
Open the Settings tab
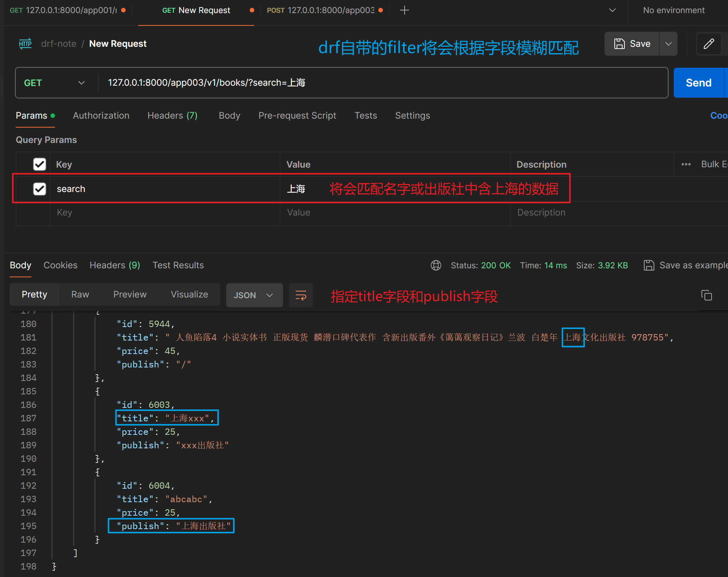click(412, 116)
